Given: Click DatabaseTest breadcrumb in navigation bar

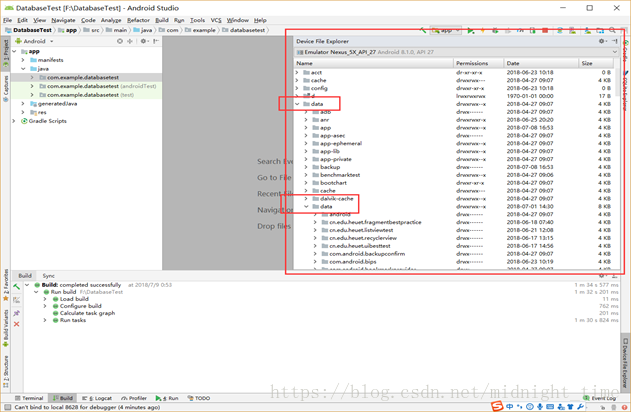Looking at the screenshot, I should [29, 30].
